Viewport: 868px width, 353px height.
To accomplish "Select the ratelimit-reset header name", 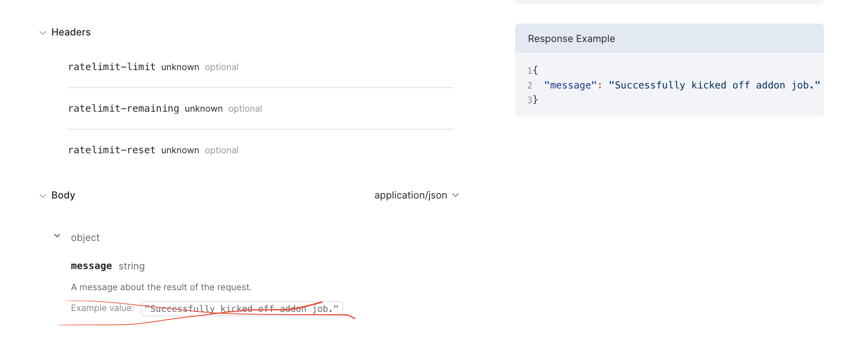I will (112, 150).
